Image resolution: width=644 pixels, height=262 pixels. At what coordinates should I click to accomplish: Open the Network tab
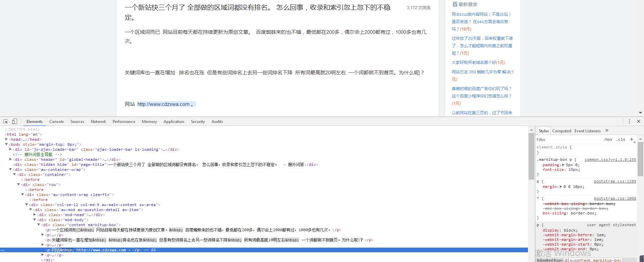98,122
